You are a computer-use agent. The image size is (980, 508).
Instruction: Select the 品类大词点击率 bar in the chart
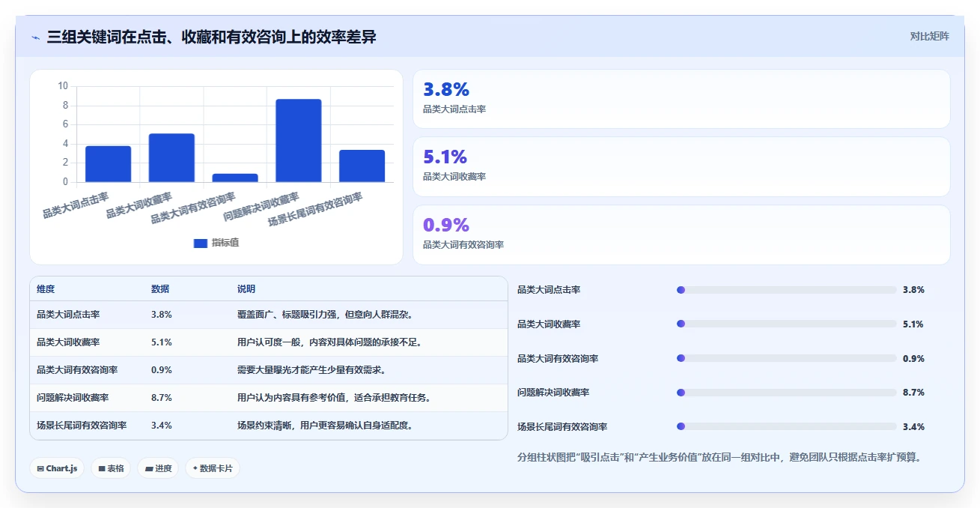coord(108,164)
